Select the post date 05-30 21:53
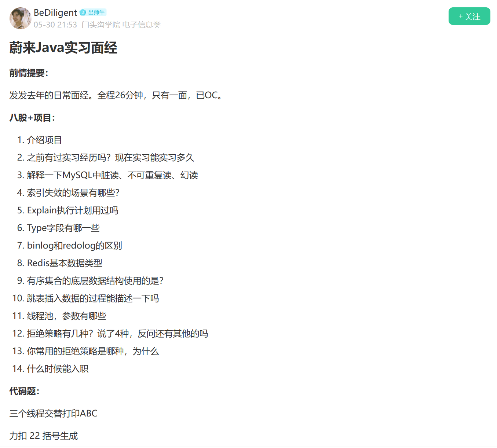Viewport: 497px width, 448px height. pyautogui.click(x=55, y=25)
